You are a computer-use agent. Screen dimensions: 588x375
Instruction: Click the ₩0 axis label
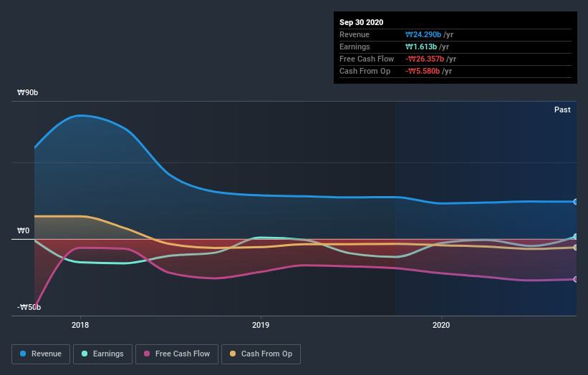coord(23,230)
